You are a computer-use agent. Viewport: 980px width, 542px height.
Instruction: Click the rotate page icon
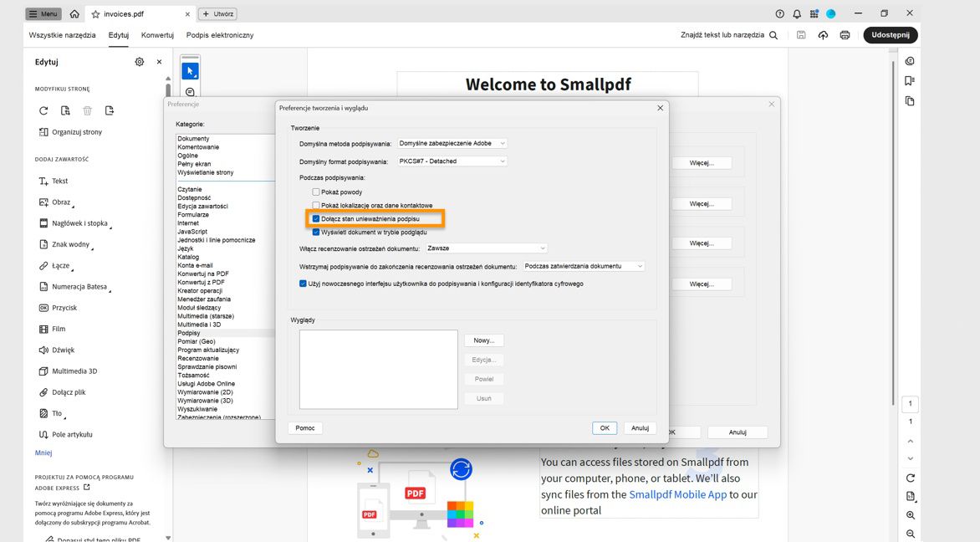click(x=43, y=110)
